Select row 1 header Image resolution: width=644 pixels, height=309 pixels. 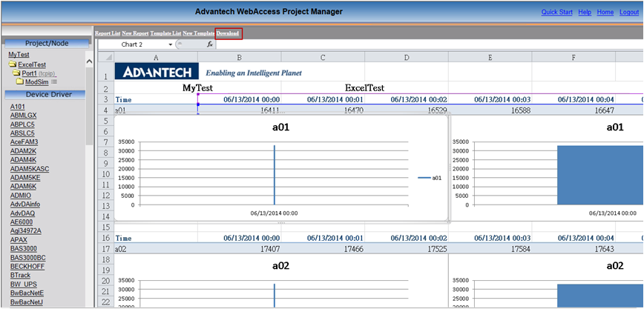106,71
